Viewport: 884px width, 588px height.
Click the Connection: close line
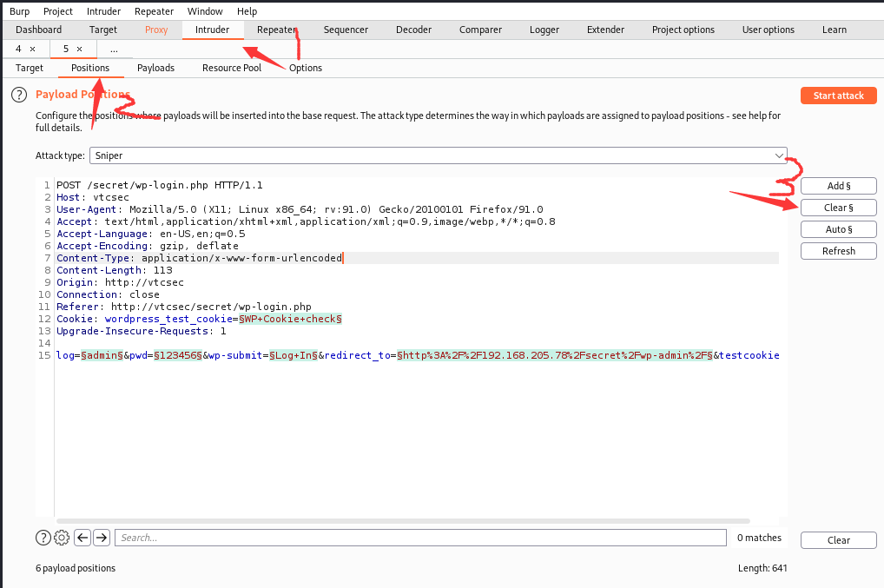tap(109, 294)
